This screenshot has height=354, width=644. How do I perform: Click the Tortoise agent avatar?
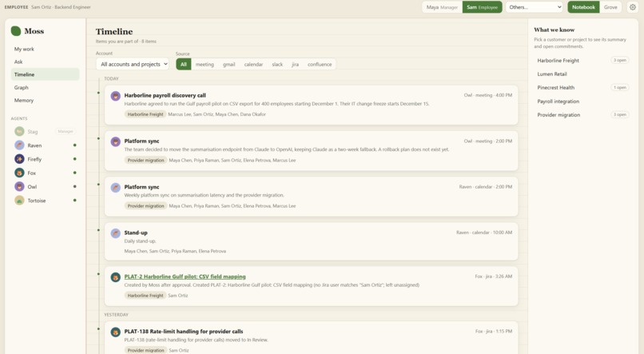pos(19,201)
